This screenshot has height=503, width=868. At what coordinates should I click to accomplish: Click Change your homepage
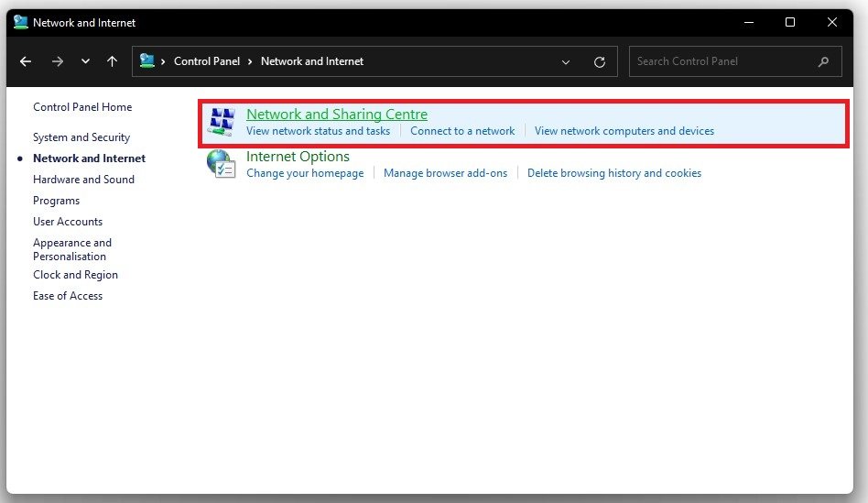tap(305, 173)
